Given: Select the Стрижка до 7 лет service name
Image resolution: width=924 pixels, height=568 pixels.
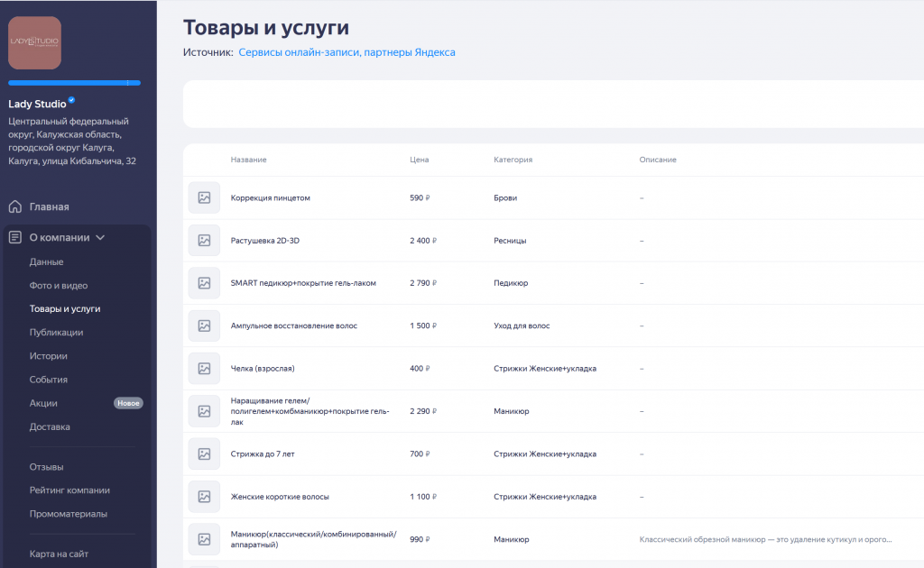Looking at the screenshot, I should pos(263,453).
